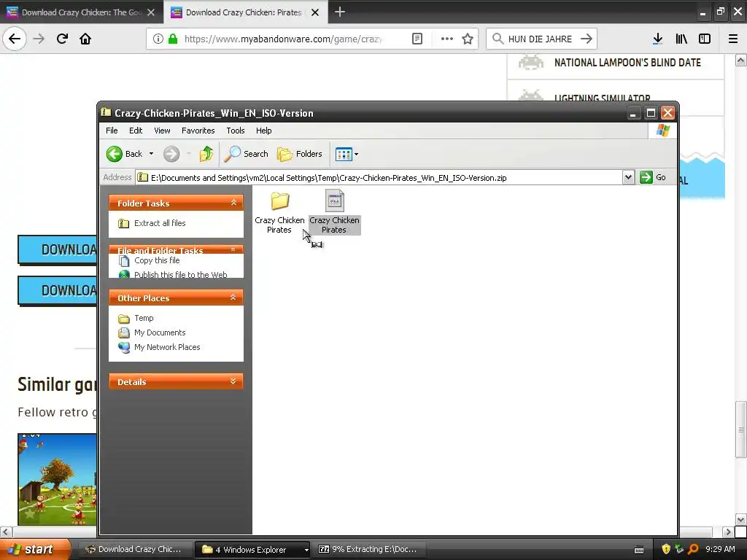Screen dimensions: 747x560
Task: Click the football chicken game thumbnail
Action: tap(57, 479)
